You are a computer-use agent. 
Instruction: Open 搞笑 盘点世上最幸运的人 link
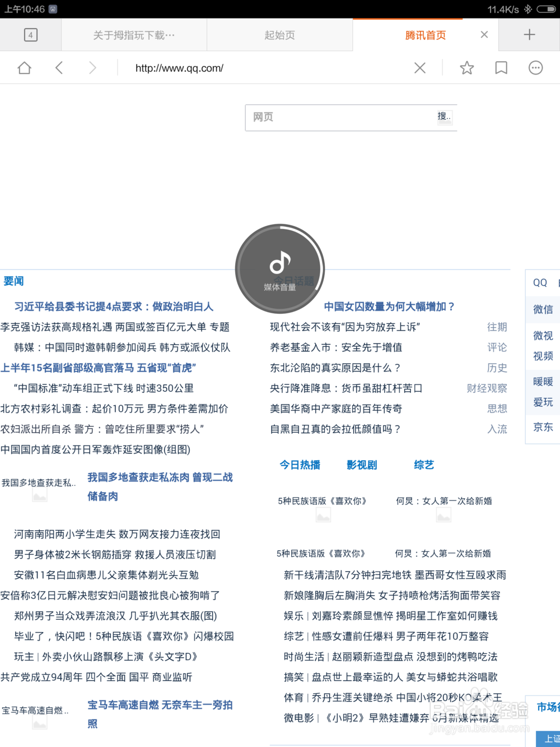point(390,677)
